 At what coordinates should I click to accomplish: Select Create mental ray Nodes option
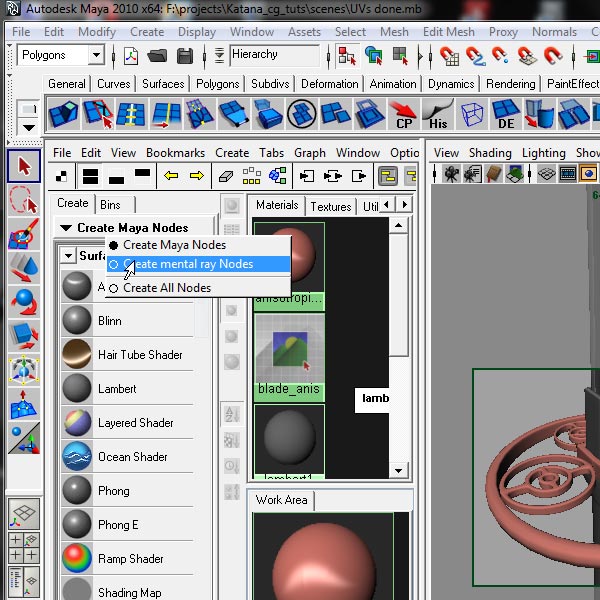(198, 264)
